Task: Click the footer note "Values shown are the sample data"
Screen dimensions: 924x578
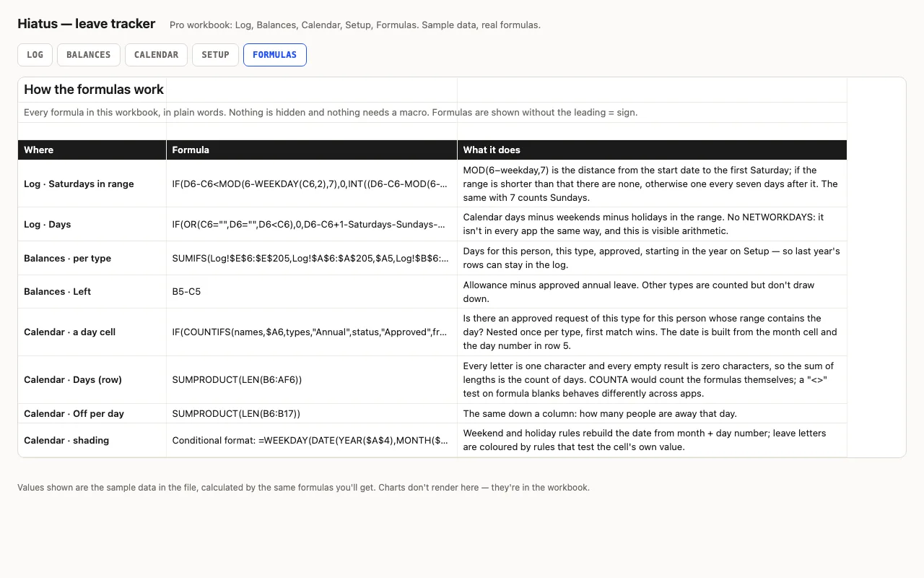Action: tap(303, 488)
